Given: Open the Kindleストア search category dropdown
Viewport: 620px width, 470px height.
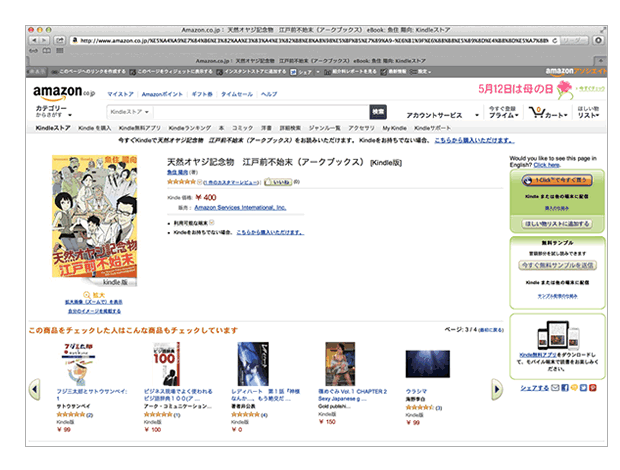Looking at the screenshot, I should tap(130, 112).
